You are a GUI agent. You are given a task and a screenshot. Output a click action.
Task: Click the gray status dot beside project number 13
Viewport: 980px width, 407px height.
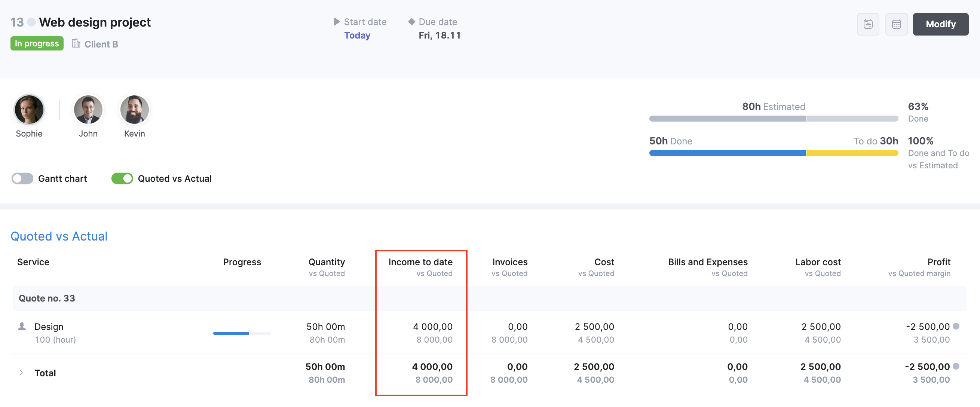32,22
